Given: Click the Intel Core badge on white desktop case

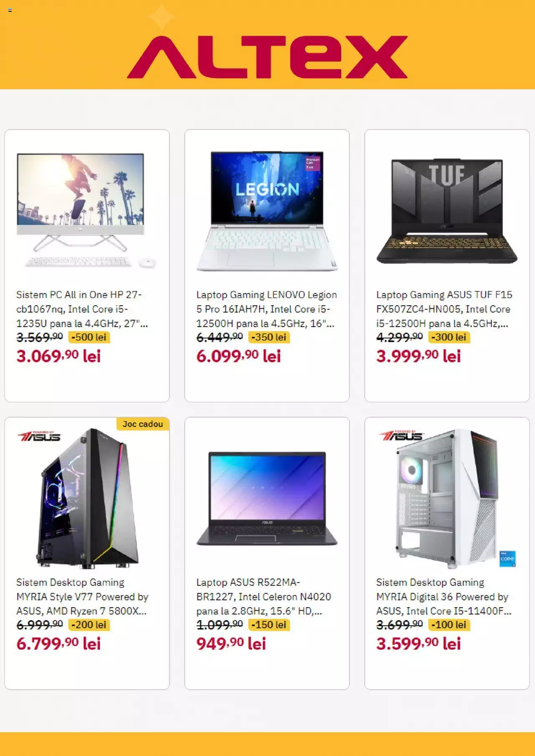Looking at the screenshot, I should point(507,559).
